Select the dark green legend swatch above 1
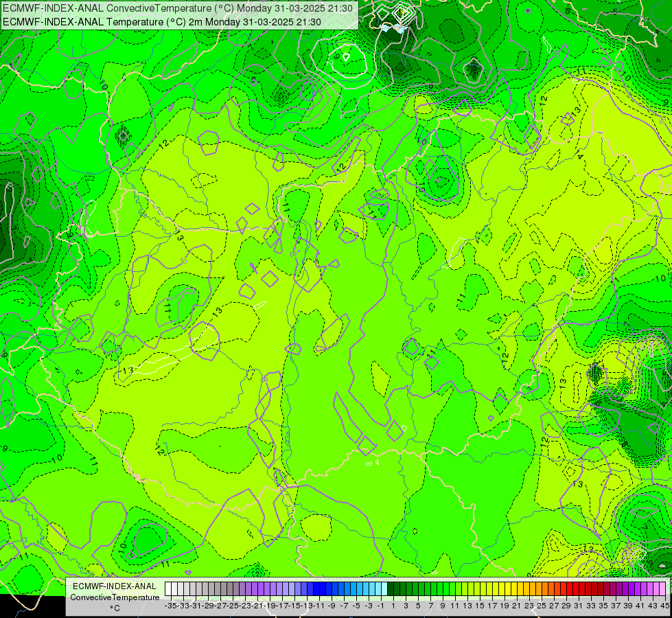Image resolution: width=672 pixels, height=618 pixels. coord(391,589)
